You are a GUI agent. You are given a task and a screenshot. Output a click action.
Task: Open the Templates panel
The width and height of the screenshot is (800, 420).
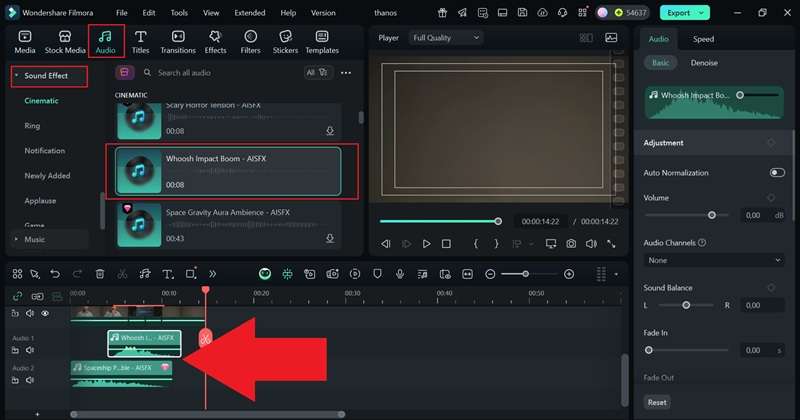[322, 41]
